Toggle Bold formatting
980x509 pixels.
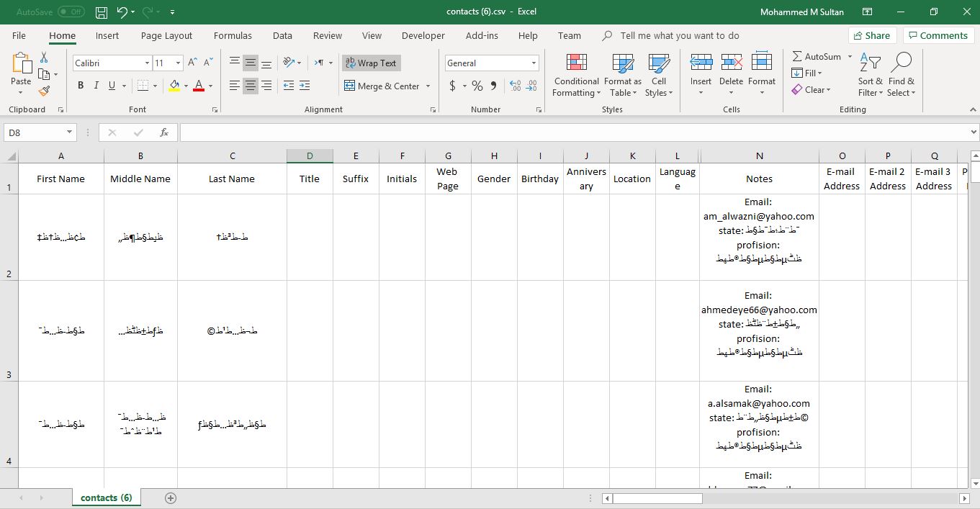click(81, 86)
